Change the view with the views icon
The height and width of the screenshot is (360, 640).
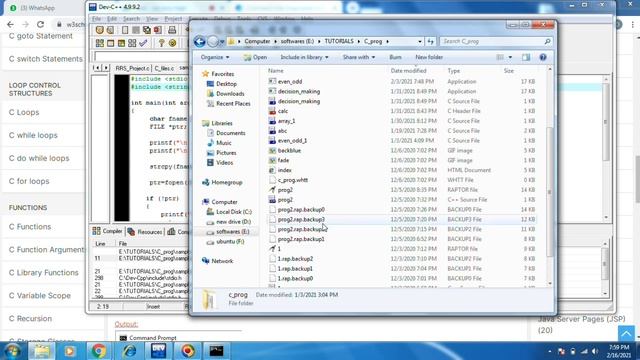click(x=500, y=57)
